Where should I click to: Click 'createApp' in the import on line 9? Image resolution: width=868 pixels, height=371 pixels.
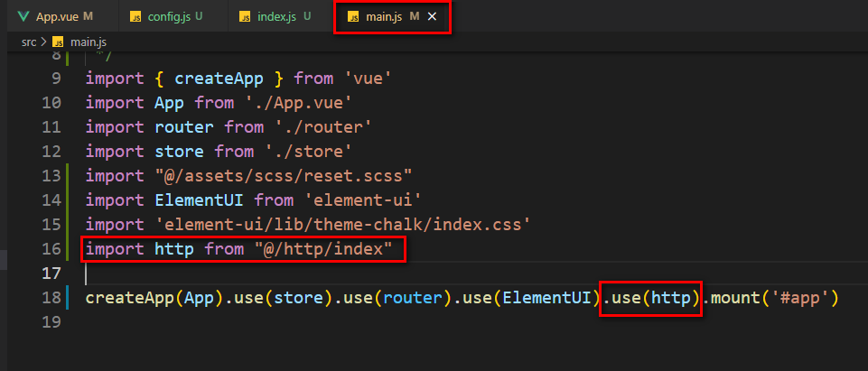pyautogui.click(x=219, y=79)
